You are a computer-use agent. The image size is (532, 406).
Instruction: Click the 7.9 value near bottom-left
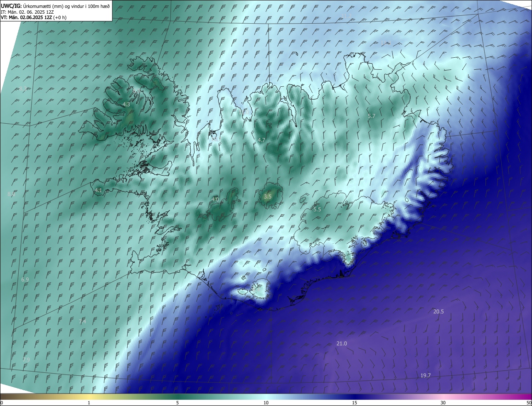tap(26, 360)
